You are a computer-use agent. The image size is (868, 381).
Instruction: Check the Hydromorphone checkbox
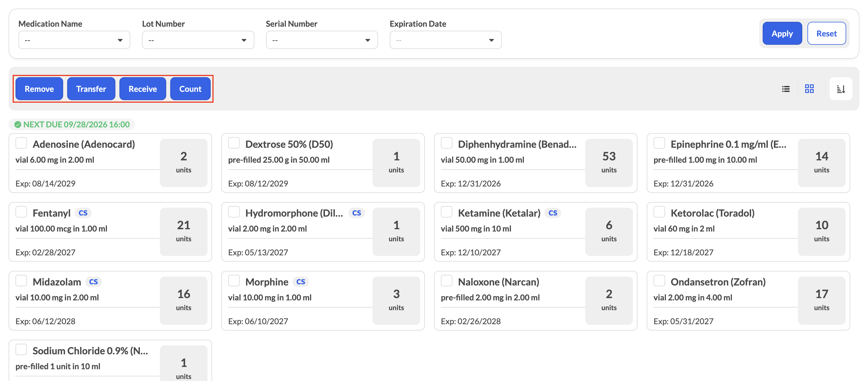click(x=234, y=211)
